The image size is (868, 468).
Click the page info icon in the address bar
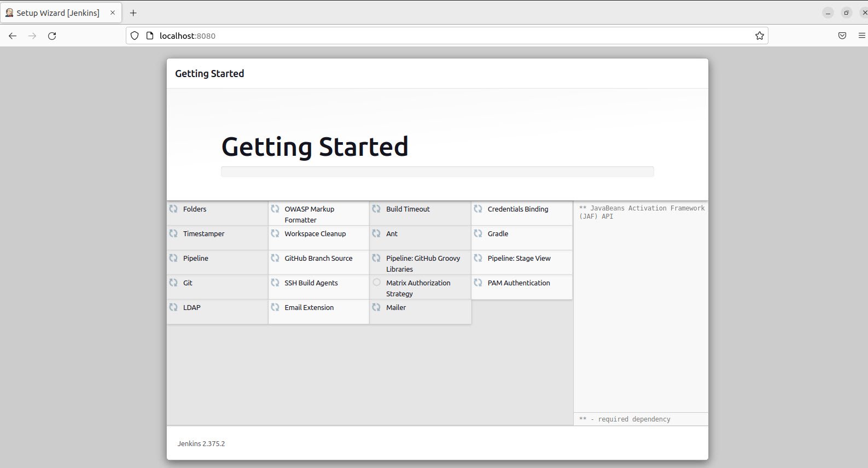click(150, 36)
